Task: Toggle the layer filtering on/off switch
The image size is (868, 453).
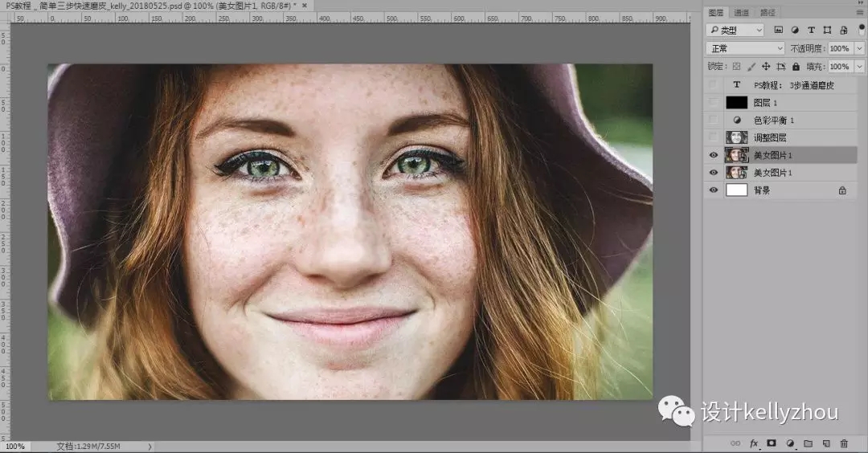Action: (862, 29)
